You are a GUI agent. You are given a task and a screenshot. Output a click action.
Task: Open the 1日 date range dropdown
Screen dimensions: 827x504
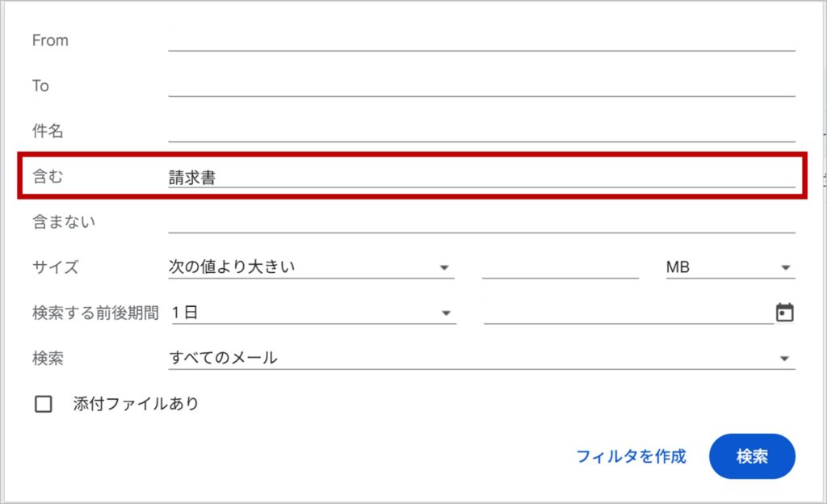tap(313, 313)
